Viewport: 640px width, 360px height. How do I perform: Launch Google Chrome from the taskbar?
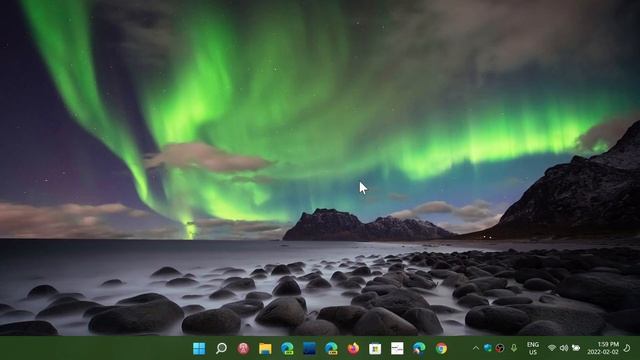point(441,348)
